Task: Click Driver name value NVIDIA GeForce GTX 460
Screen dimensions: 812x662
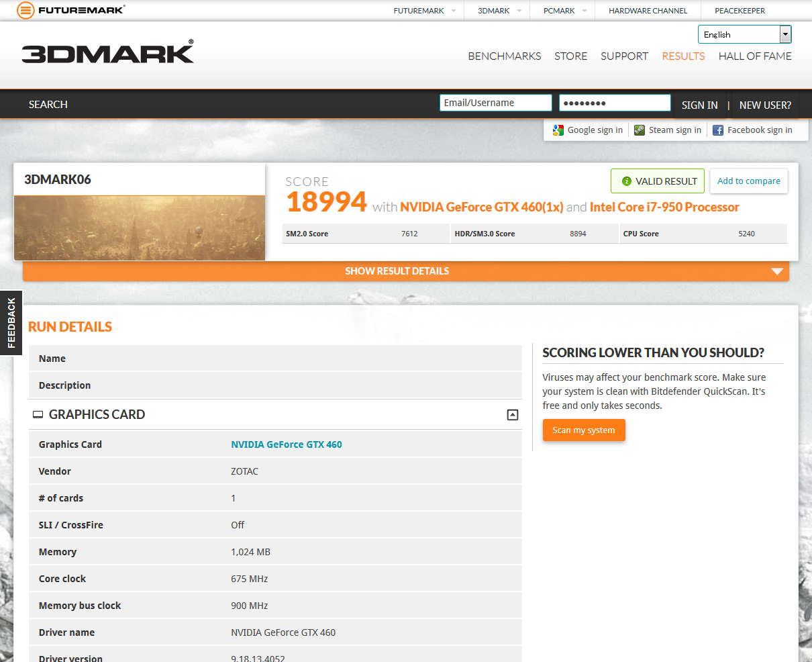Action: coord(283,632)
